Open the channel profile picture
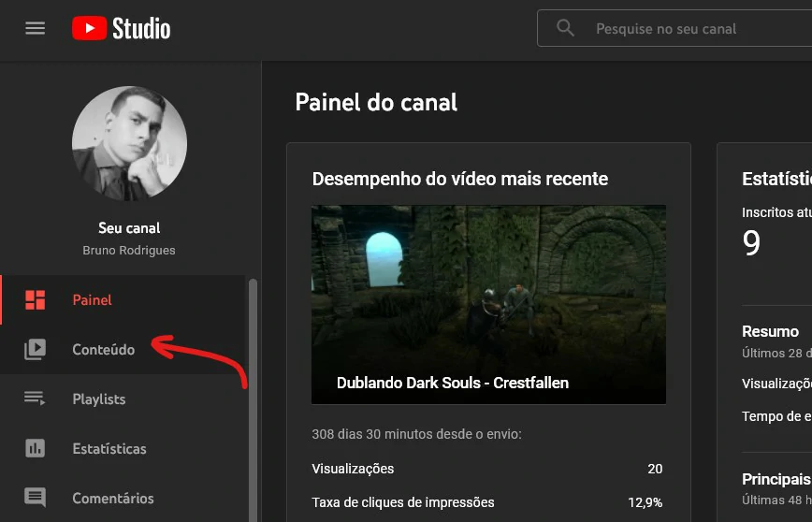Image resolution: width=812 pixels, height=522 pixels. pos(129,143)
